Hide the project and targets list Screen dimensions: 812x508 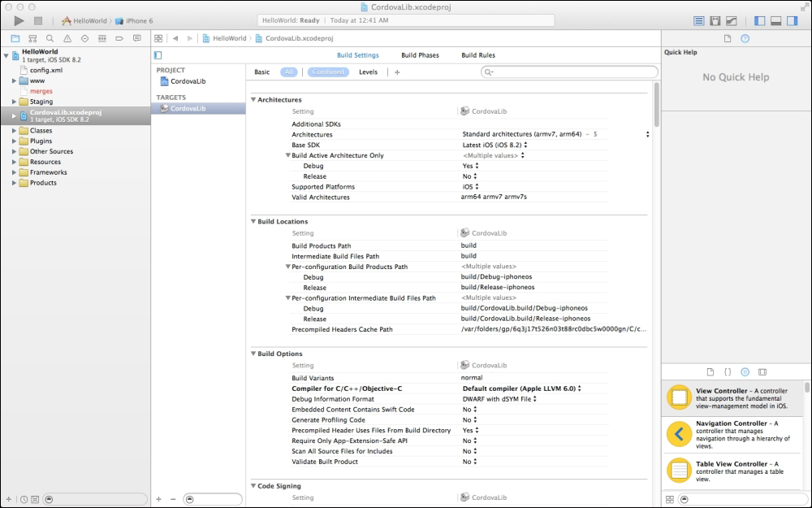[x=158, y=55]
